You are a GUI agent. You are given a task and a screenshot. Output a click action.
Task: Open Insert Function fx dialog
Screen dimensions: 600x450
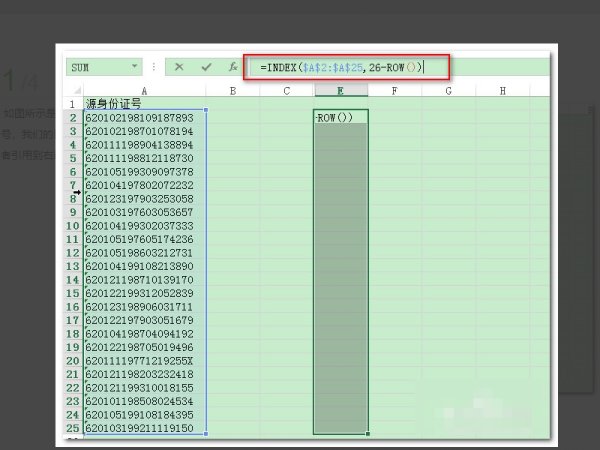233,67
